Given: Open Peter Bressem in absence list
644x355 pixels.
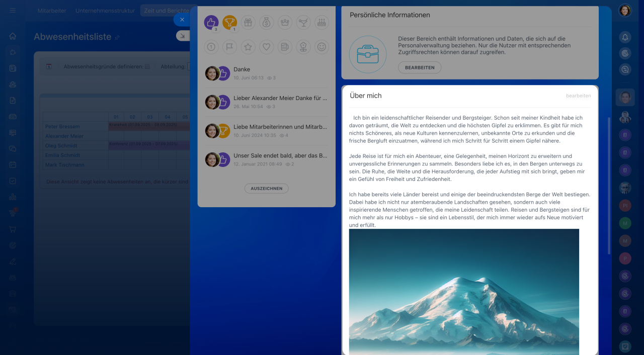Looking at the screenshot, I should pyautogui.click(x=62, y=127).
